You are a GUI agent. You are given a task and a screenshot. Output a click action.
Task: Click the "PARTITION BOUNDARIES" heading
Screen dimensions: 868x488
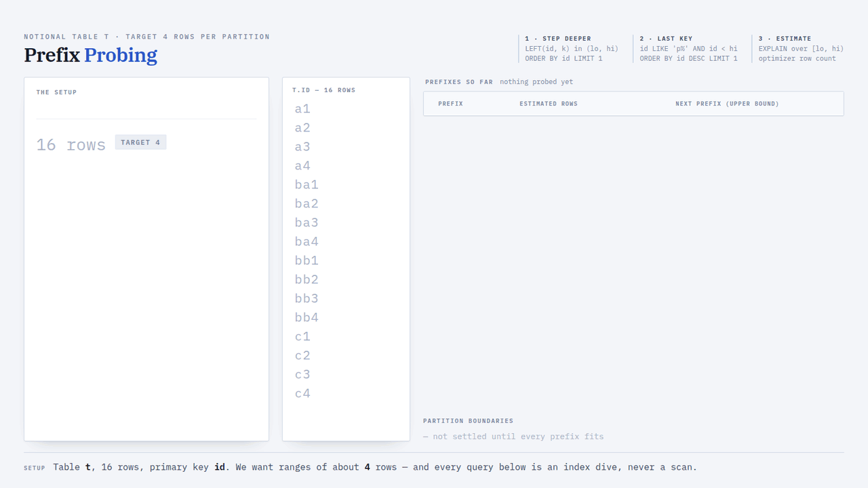pos(468,421)
